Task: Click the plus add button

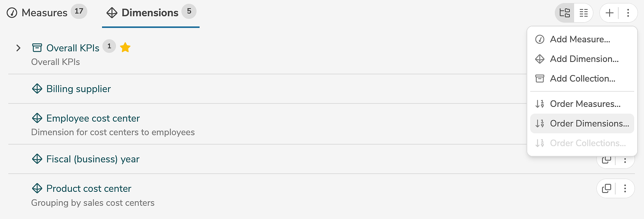Action: pos(609,13)
